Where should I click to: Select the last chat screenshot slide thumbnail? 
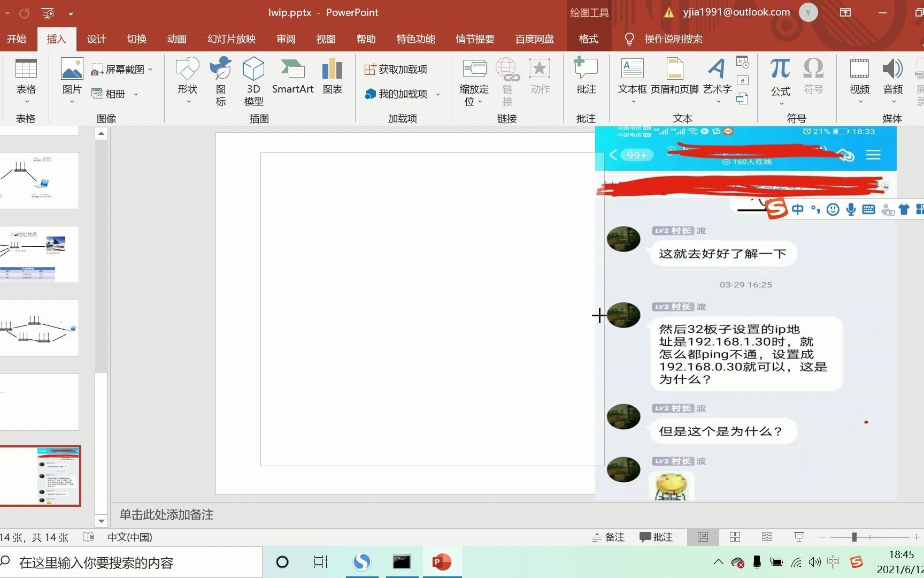40,476
